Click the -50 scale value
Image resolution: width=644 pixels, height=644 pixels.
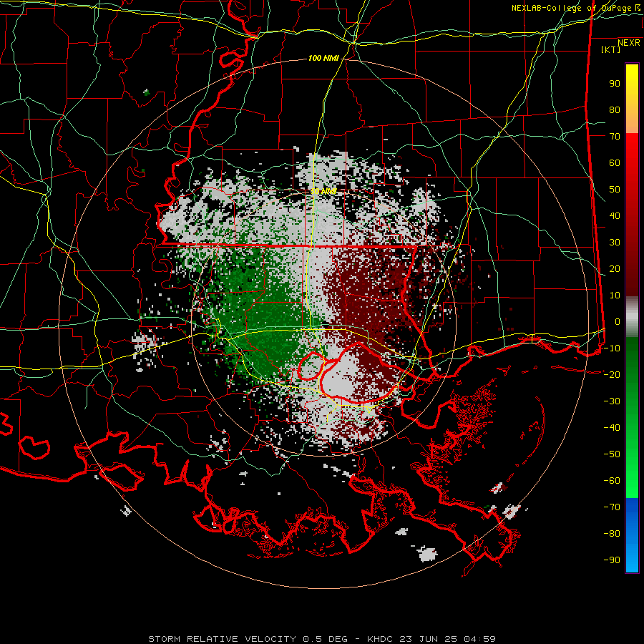point(612,454)
